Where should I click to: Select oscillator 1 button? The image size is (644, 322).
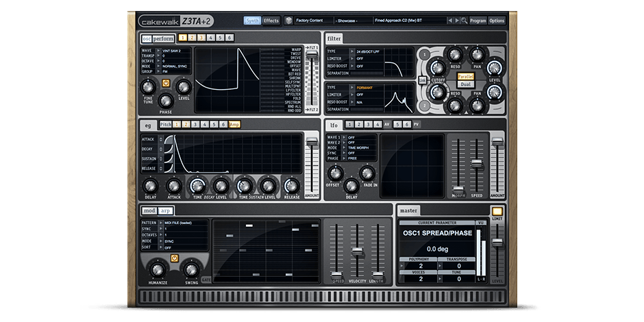pyautogui.click(x=183, y=38)
